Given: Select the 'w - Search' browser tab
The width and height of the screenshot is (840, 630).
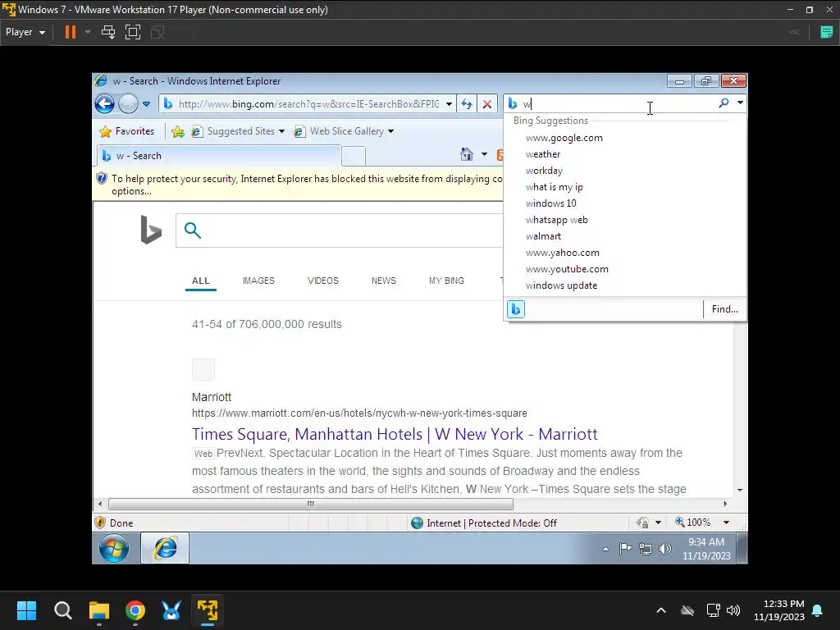Looking at the screenshot, I should click(219, 156).
